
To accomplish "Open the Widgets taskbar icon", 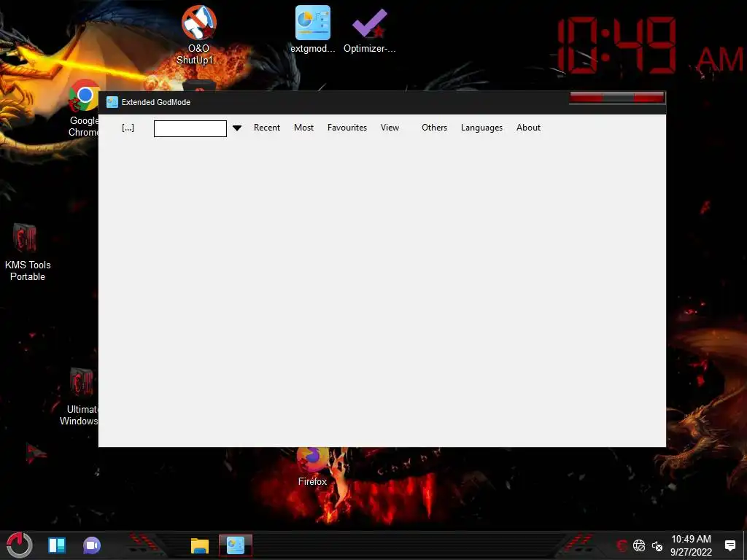I will pyautogui.click(x=57, y=545).
